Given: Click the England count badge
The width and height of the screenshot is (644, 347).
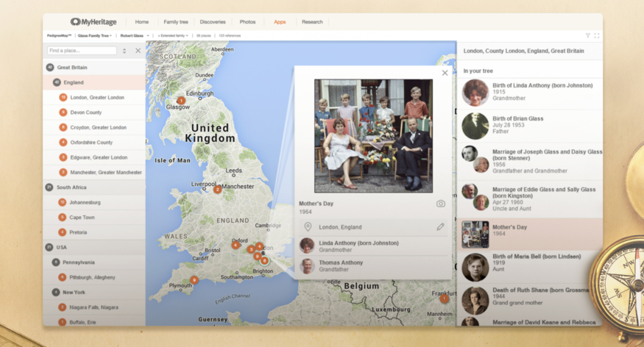Looking at the screenshot, I should pyautogui.click(x=57, y=82).
